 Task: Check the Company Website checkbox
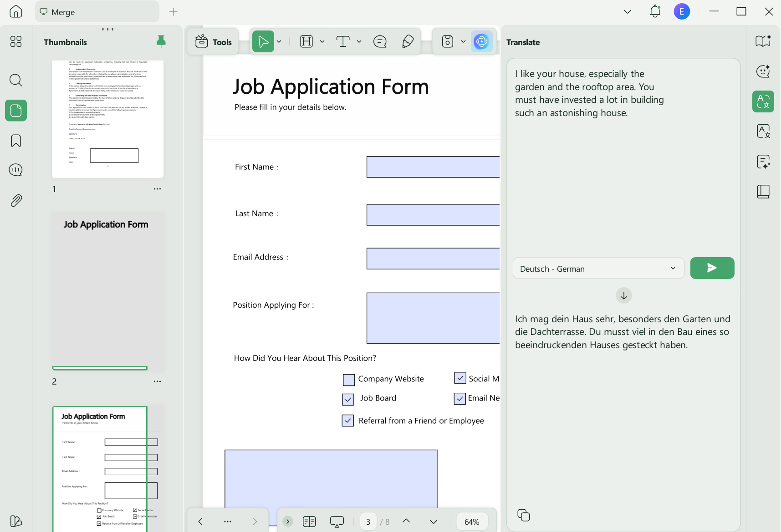[x=349, y=380]
